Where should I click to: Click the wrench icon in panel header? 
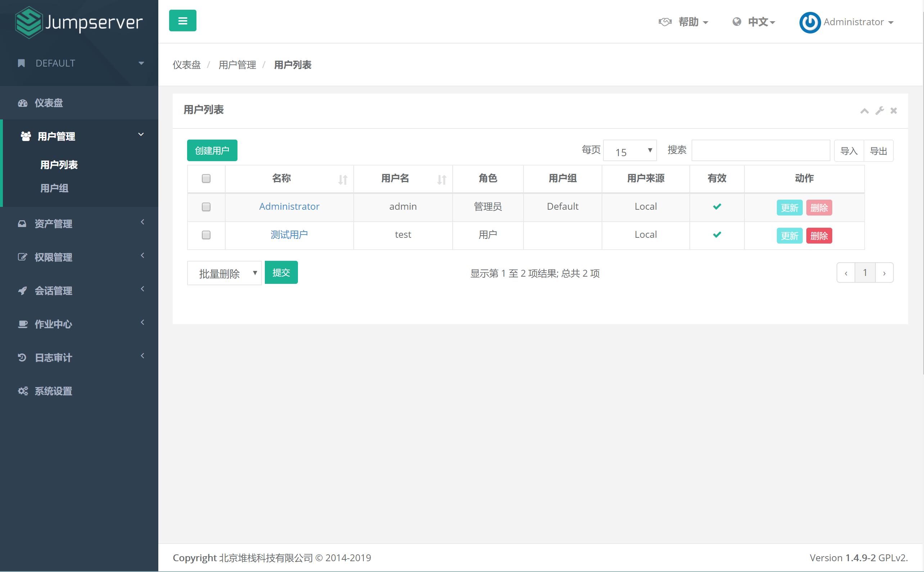coord(879,110)
